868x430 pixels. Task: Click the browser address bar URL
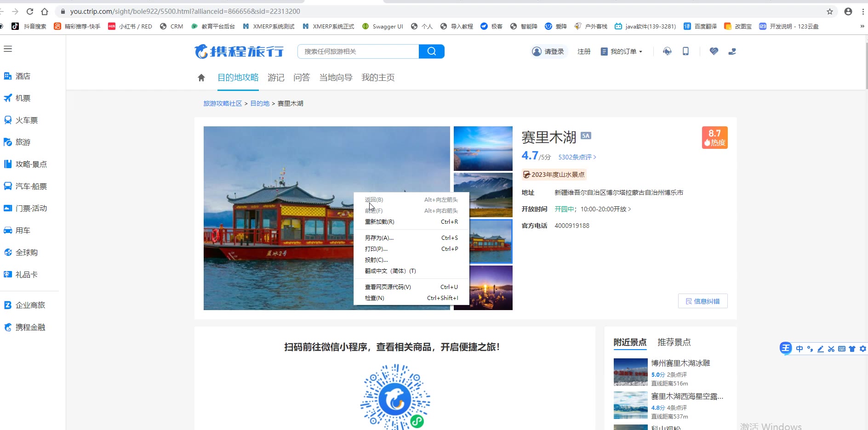coord(185,11)
